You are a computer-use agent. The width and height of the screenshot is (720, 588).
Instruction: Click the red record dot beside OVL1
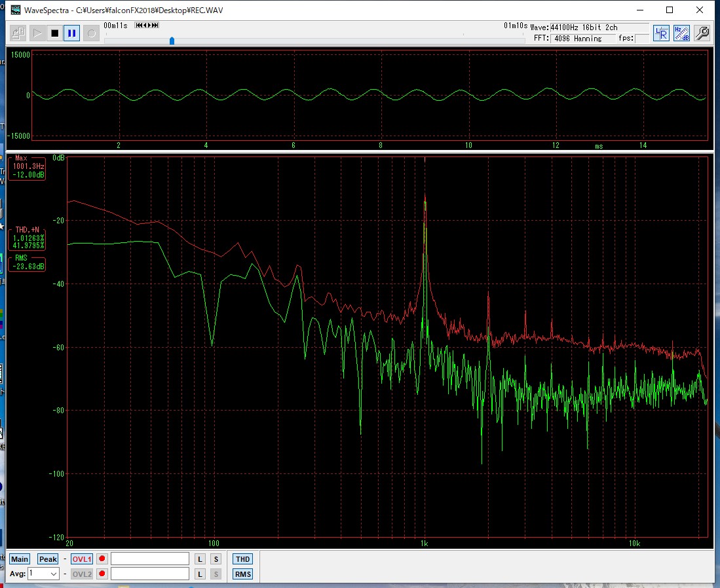[x=102, y=559]
